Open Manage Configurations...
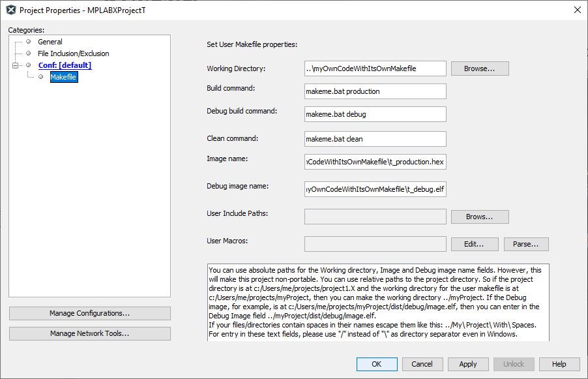 pyautogui.click(x=89, y=314)
